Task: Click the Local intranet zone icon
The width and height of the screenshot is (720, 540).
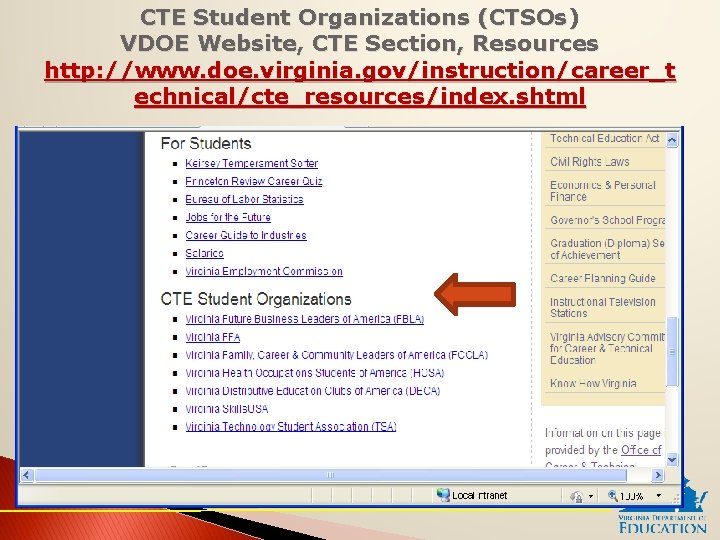Action: pyautogui.click(x=443, y=495)
